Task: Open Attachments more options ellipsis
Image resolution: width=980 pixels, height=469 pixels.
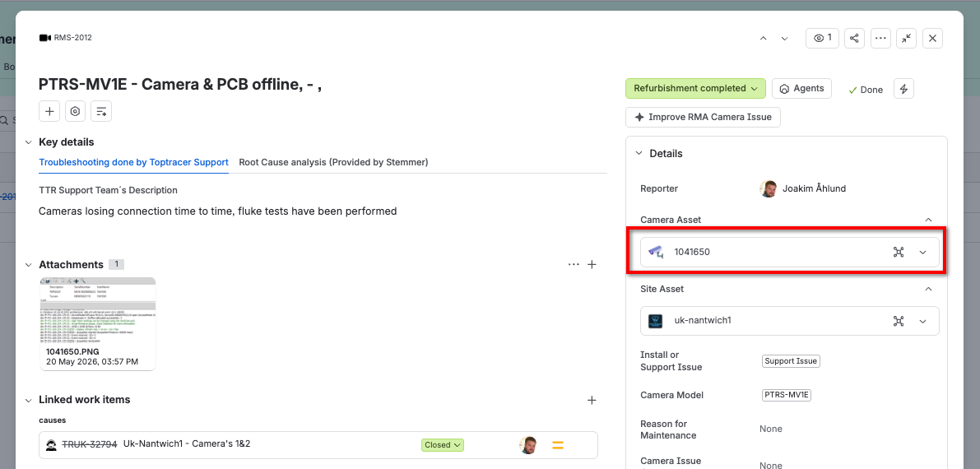Action: click(574, 264)
